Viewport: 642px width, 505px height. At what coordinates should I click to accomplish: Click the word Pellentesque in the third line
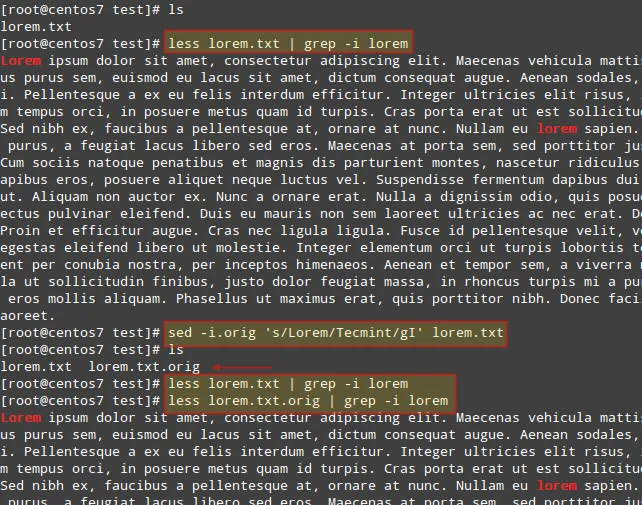tap(72, 95)
